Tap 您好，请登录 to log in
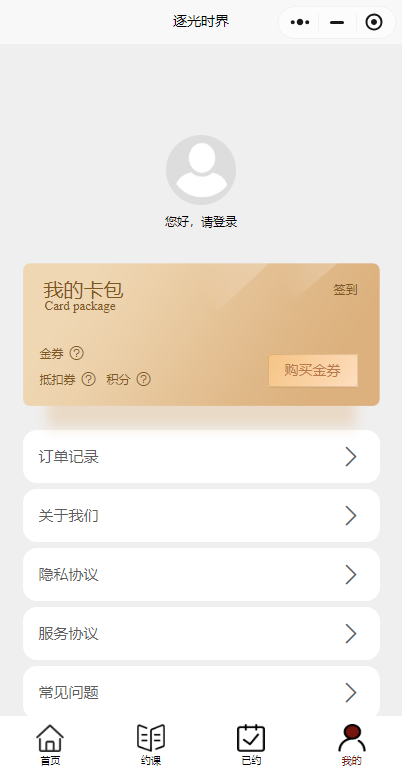Image resolution: width=402 pixels, height=772 pixels. click(201, 222)
